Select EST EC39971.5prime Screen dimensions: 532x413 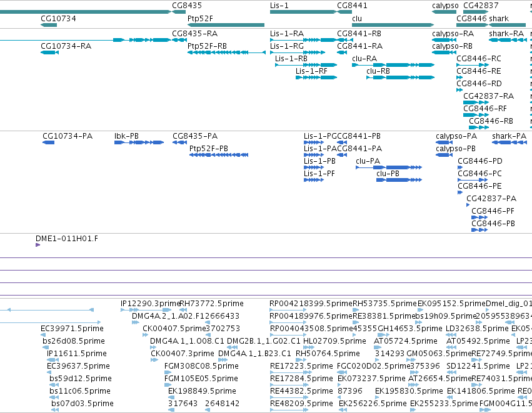72,329
